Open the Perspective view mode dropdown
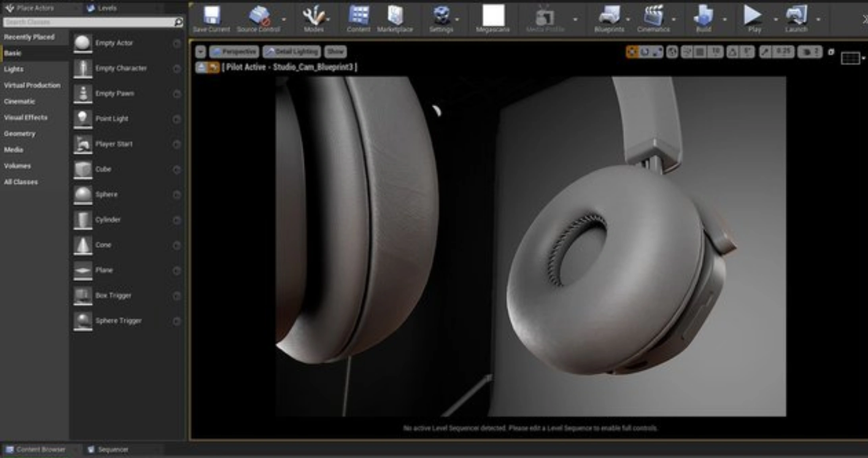The image size is (868, 458). coord(234,52)
